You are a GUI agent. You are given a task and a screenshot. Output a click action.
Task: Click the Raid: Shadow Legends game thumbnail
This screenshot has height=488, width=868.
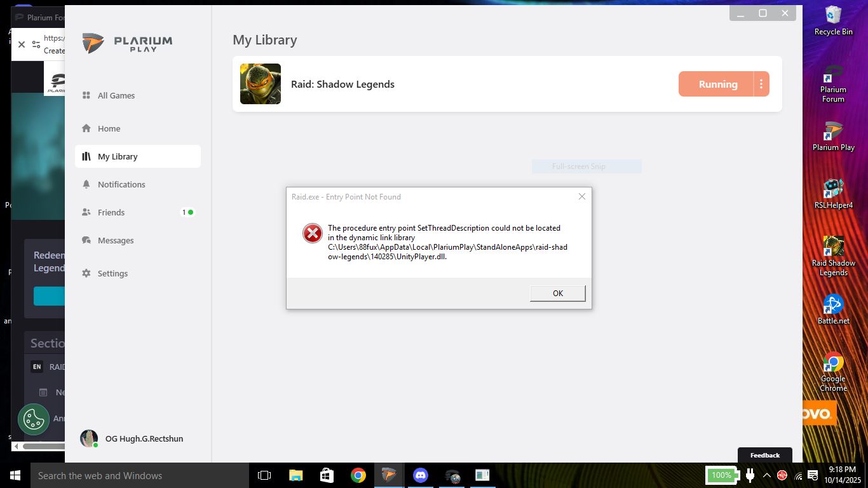coord(261,84)
